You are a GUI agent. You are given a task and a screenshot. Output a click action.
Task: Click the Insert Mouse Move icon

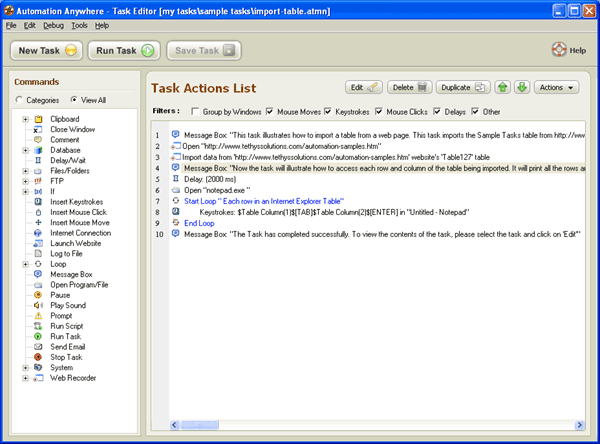38,222
